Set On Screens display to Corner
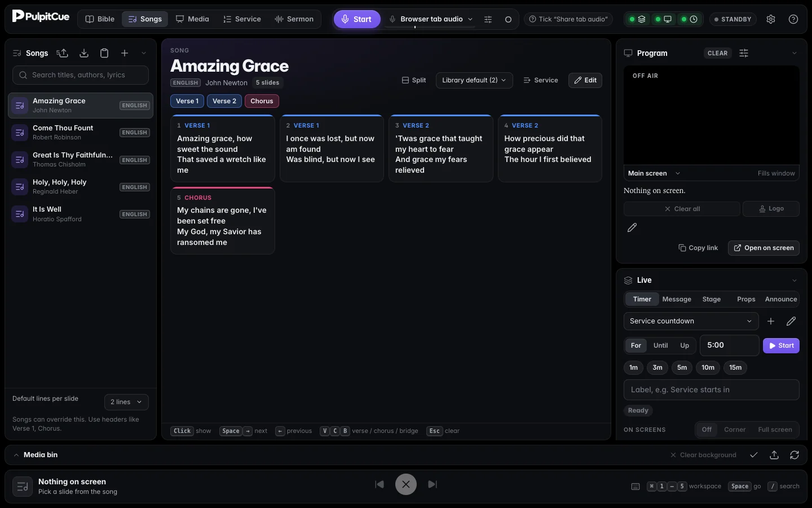 tap(735, 430)
